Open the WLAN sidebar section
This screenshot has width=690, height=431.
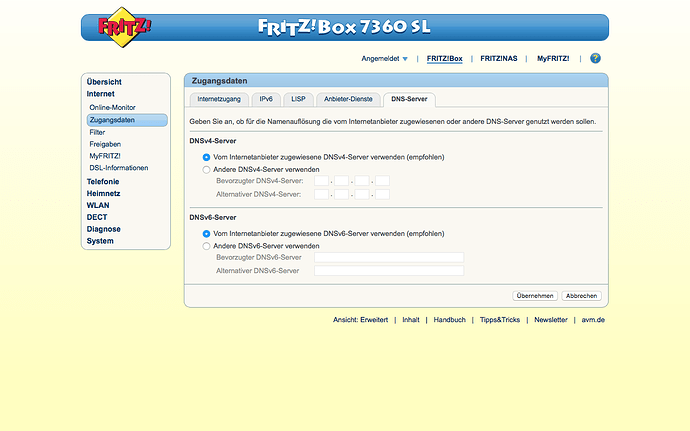click(x=98, y=205)
